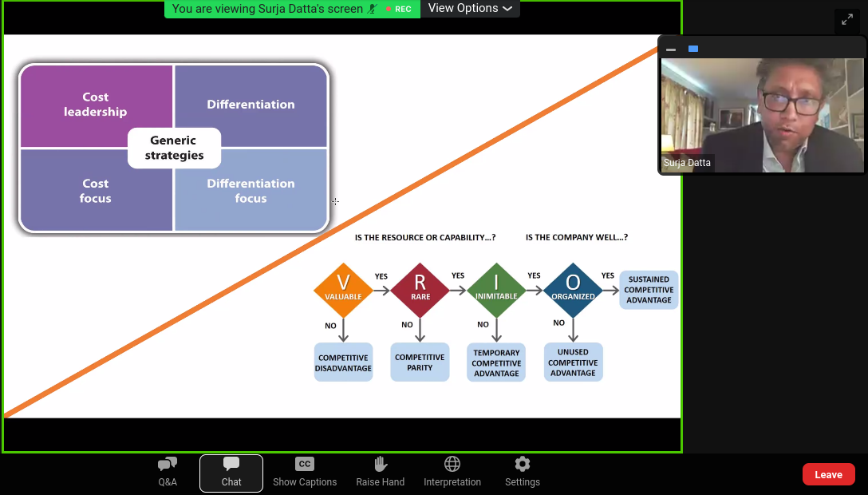Open Settings gear in meeting toolbar

(x=523, y=472)
